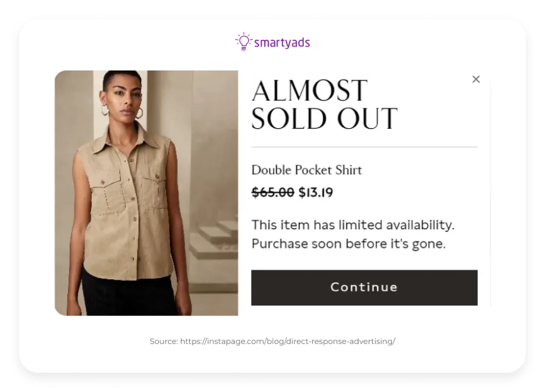The height and width of the screenshot is (392, 545).
Task: Click the lightbulb icon in smartyads logo
Action: 244,41
